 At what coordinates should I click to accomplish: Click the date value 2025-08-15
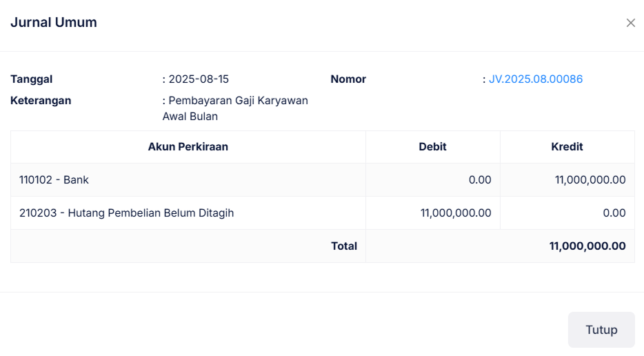(199, 79)
